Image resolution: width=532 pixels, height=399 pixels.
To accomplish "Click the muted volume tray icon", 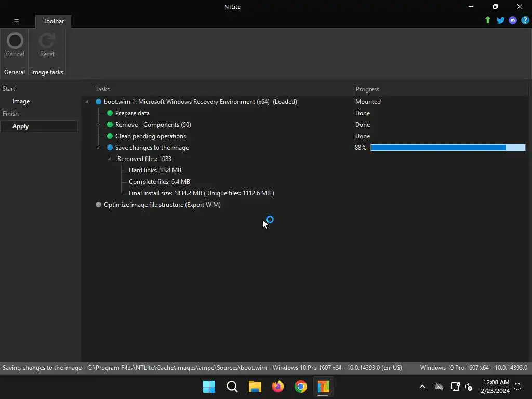I will (469, 387).
